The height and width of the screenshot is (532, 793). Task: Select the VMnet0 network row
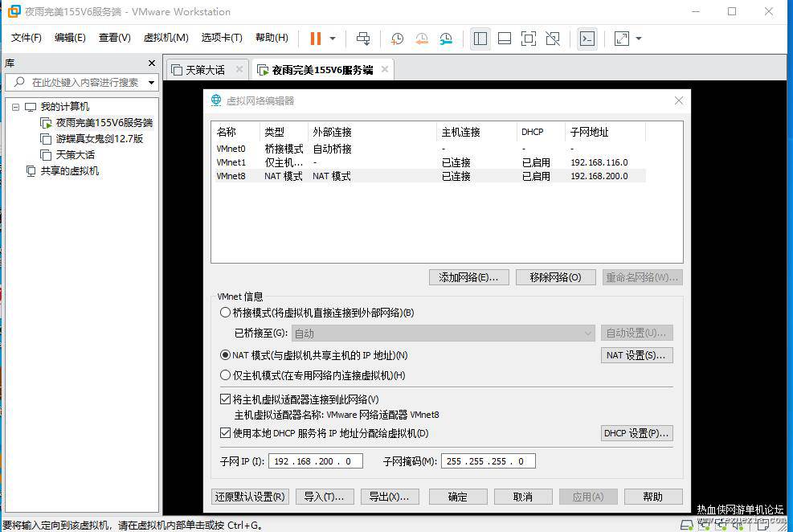point(429,149)
